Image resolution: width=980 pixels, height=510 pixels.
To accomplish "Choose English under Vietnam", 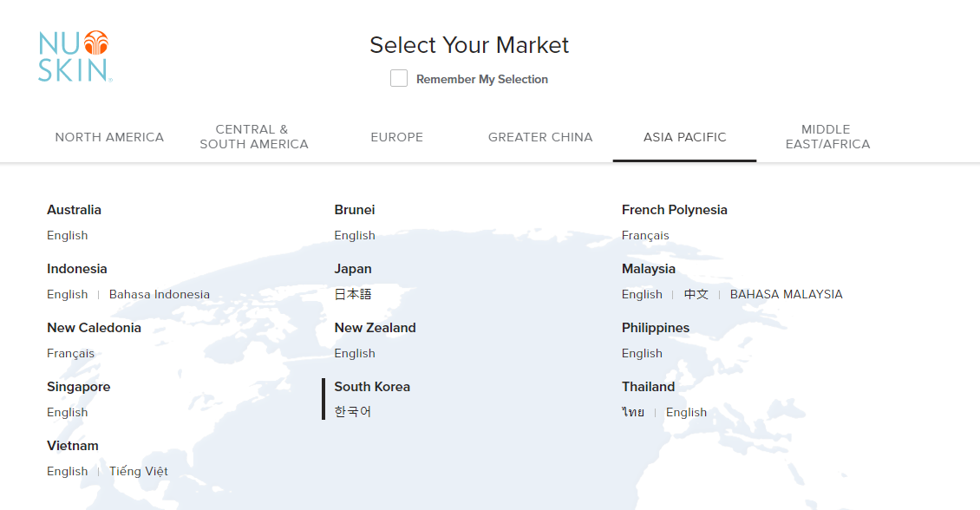I will pos(68,471).
